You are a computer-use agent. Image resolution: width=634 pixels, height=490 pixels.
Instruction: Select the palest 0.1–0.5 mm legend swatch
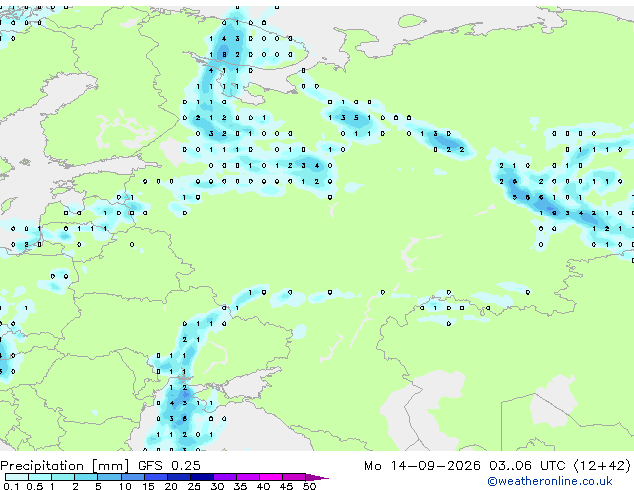(x=17, y=477)
